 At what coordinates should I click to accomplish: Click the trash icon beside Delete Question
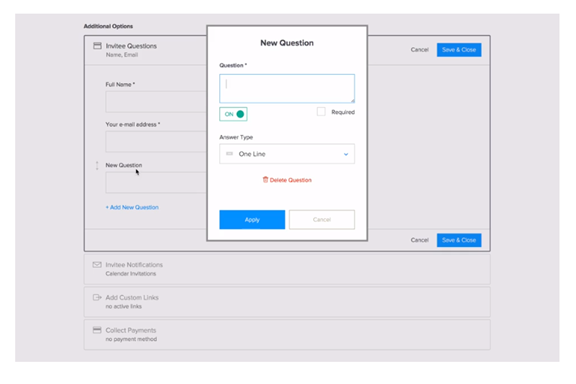click(265, 180)
